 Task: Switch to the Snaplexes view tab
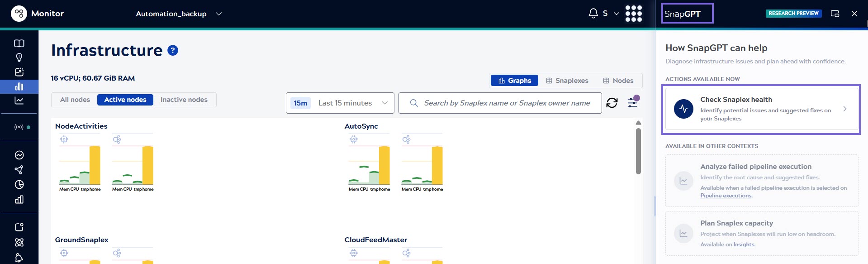pyautogui.click(x=567, y=81)
